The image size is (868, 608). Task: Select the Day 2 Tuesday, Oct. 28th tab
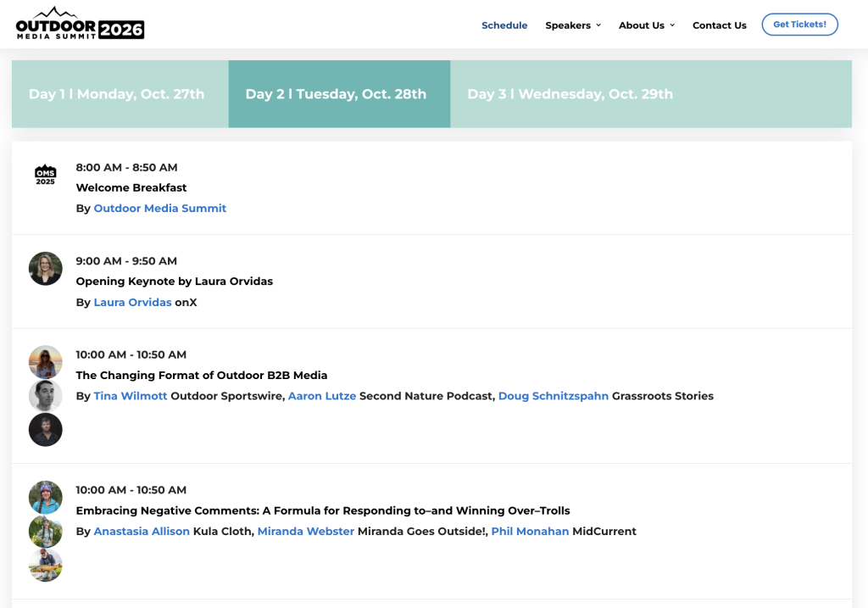pos(336,94)
